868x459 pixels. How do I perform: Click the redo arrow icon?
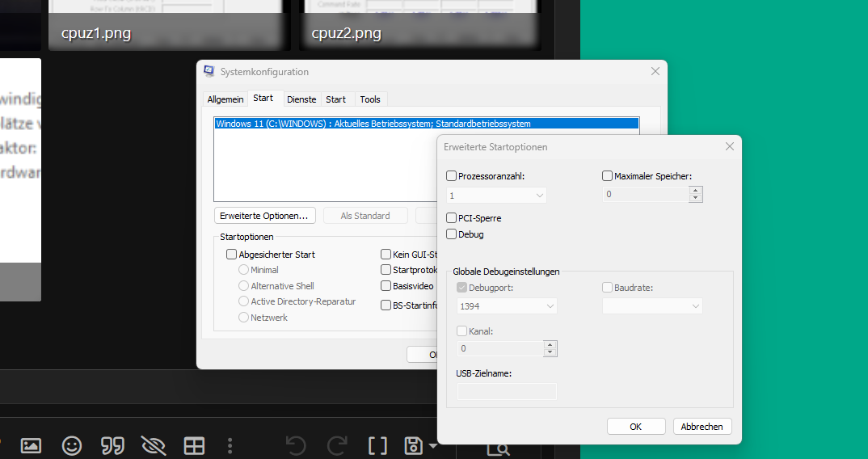(336, 446)
